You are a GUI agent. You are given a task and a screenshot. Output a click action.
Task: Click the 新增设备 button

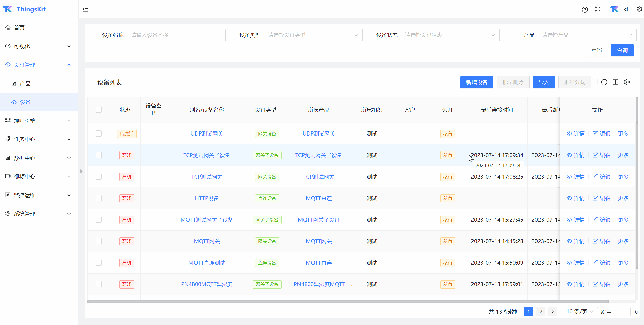coord(477,82)
